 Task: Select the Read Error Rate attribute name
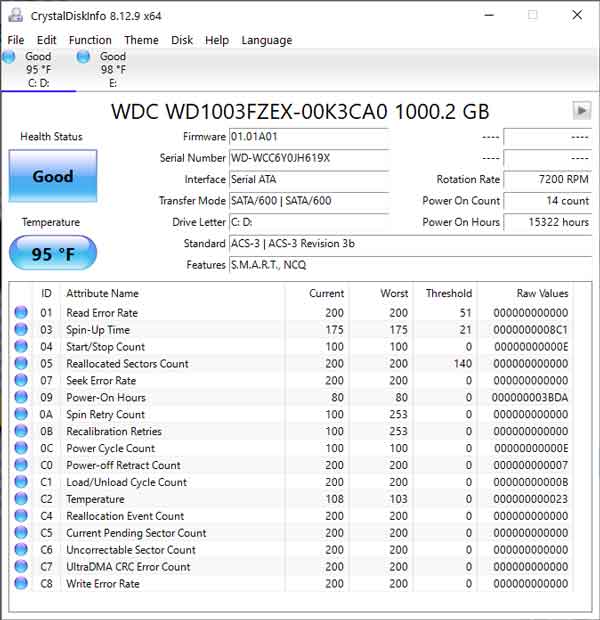tap(102, 313)
